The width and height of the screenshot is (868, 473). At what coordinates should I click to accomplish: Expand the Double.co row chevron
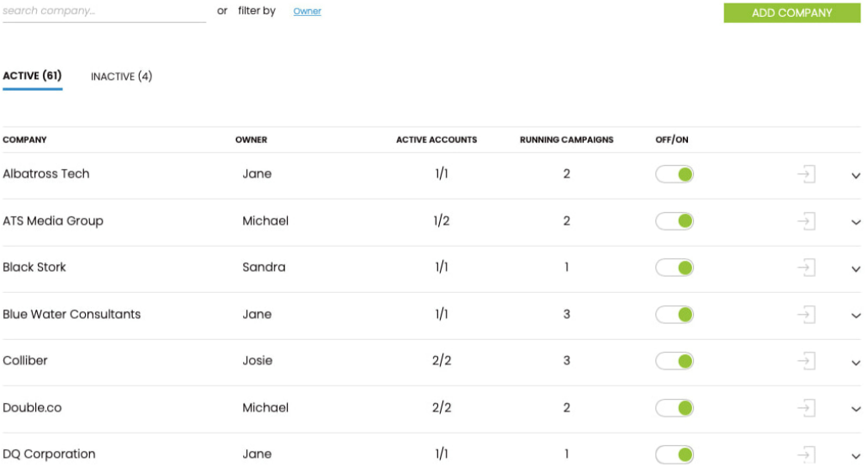tap(855, 410)
